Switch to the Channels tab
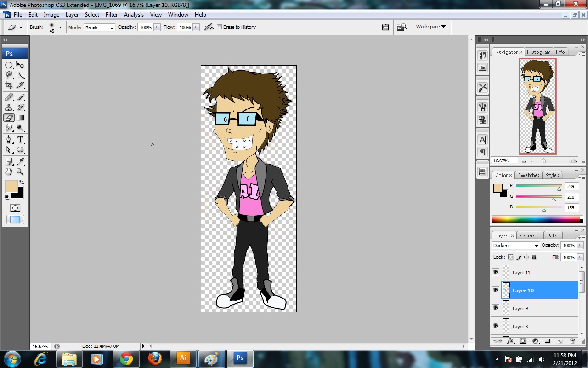The height and width of the screenshot is (368, 588). [x=530, y=236]
